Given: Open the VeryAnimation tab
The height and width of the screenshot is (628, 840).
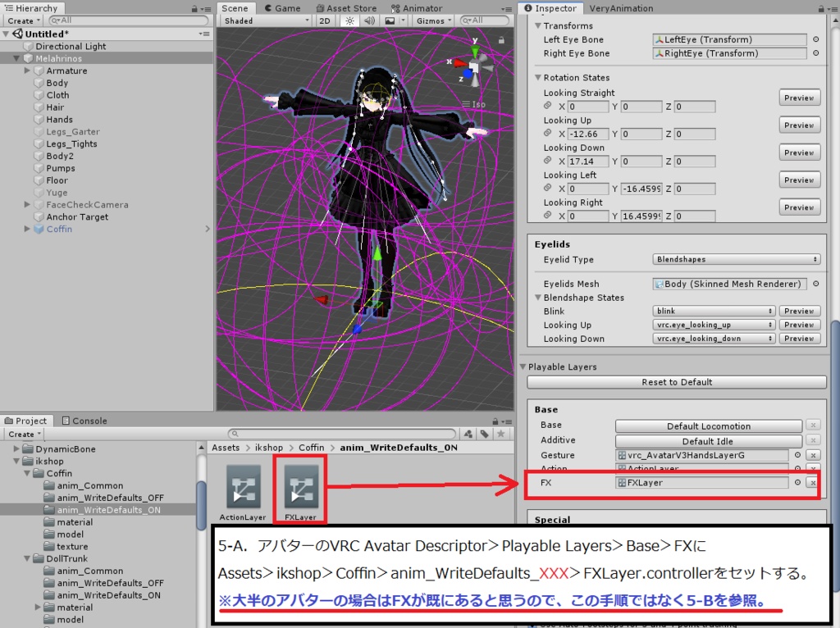Looking at the screenshot, I should point(621,8).
